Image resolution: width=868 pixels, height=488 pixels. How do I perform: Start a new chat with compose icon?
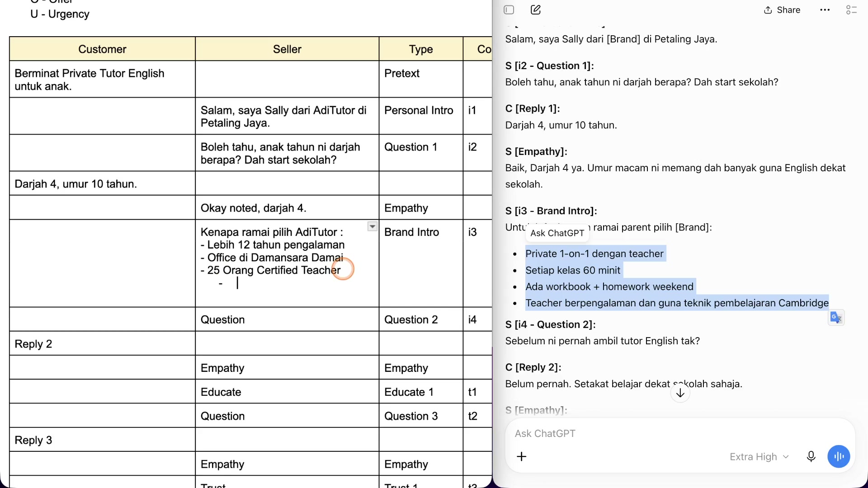pos(536,10)
